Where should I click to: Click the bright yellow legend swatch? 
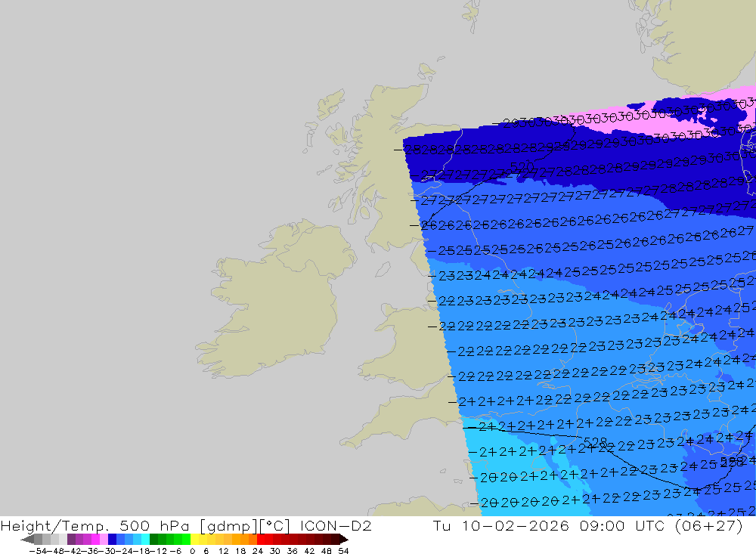(195, 539)
